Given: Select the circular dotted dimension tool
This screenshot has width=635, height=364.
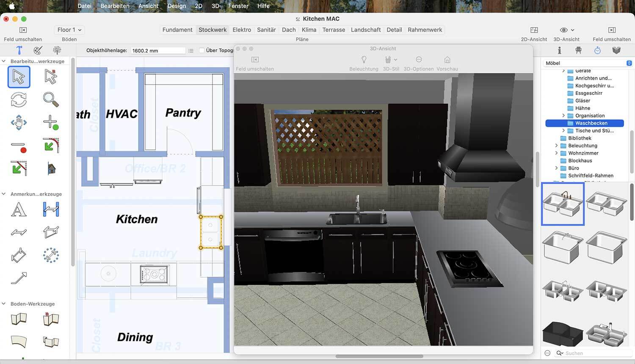Looking at the screenshot, I should click(51, 255).
